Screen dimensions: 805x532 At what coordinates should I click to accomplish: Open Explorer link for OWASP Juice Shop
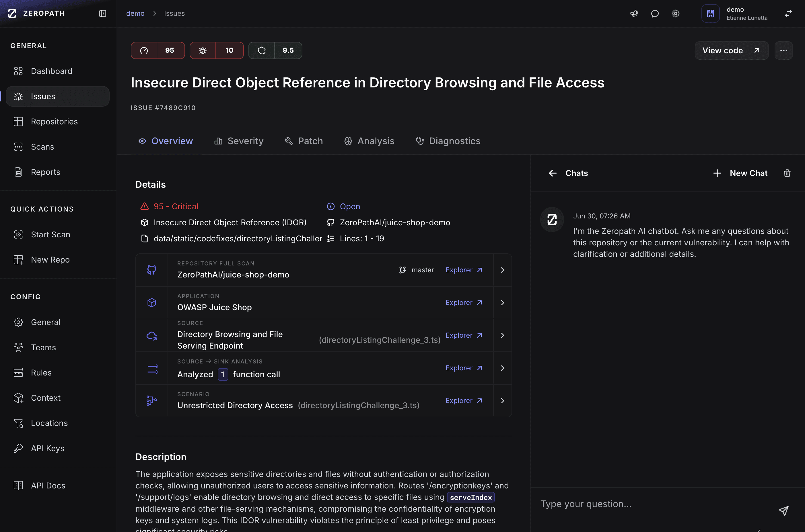pyautogui.click(x=463, y=303)
